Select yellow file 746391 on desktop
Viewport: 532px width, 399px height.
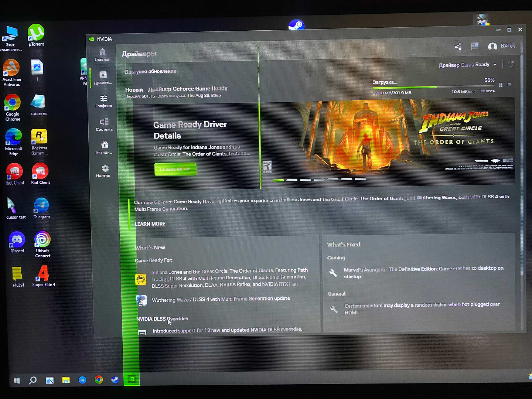(18, 276)
